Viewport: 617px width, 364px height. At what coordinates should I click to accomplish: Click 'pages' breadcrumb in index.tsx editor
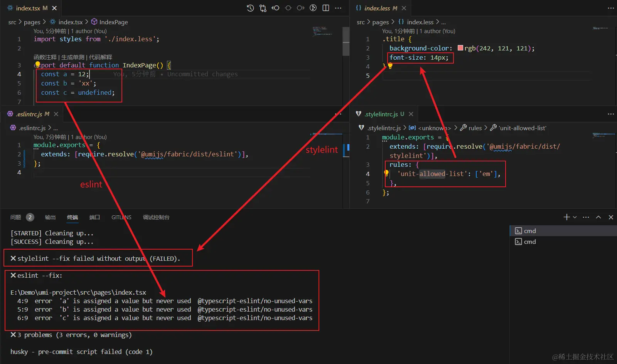click(32, 22)
